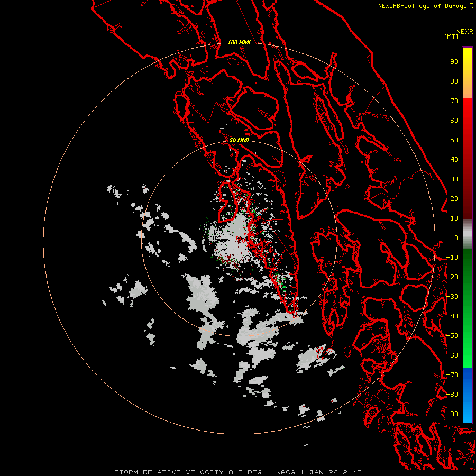Click the 100 NMI range ring label

239,42
